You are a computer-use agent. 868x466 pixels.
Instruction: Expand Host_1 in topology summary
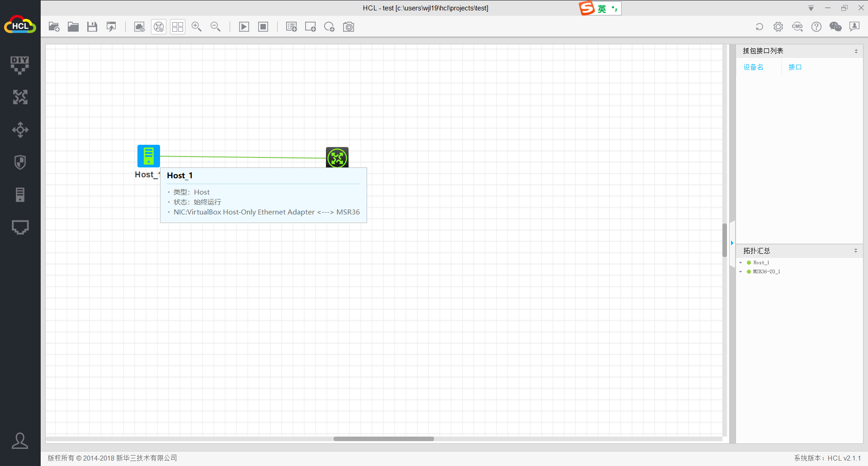[x=741, y=263]
